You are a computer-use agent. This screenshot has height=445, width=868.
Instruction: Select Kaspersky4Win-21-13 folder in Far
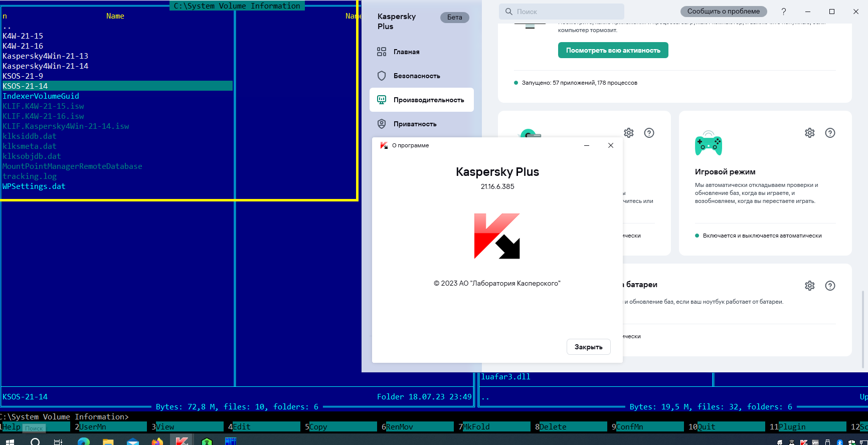pyautogui.click(x=45, y=56)
